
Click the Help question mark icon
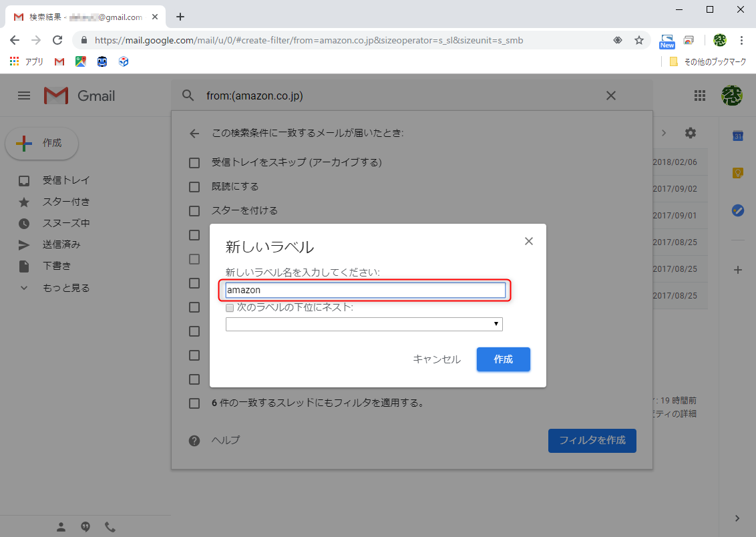pos(194,439)
